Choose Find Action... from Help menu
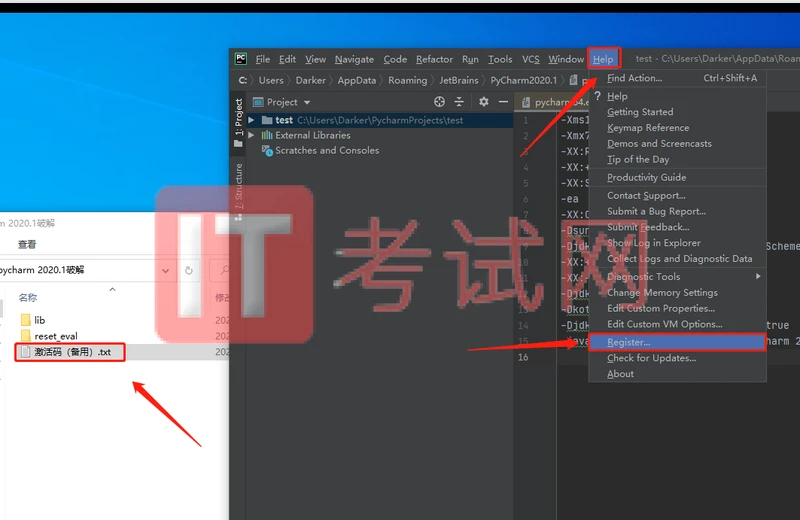This screenshot has width=800, height=520. point(678,78)
